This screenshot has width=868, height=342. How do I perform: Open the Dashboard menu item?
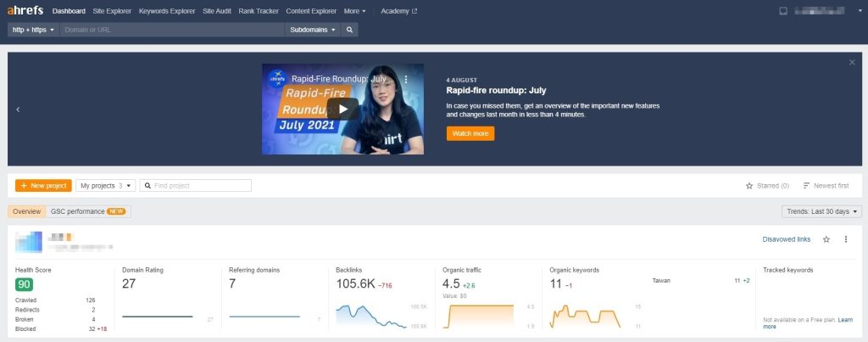pos(69,11)
